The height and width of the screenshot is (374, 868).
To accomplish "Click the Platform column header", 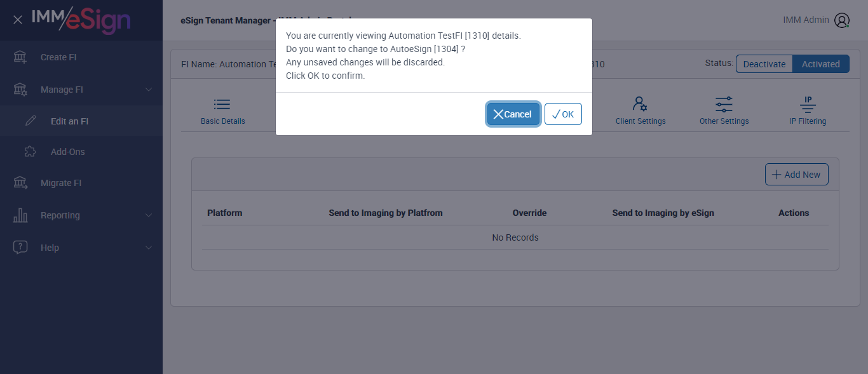I will tap(224, 213).
